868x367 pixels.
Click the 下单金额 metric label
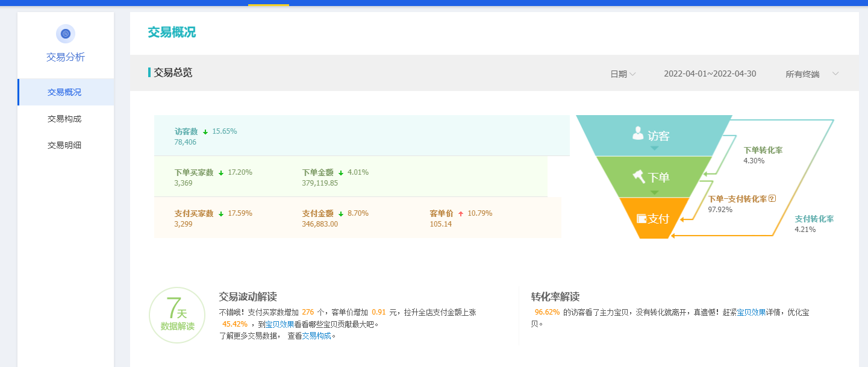(317, 172)
